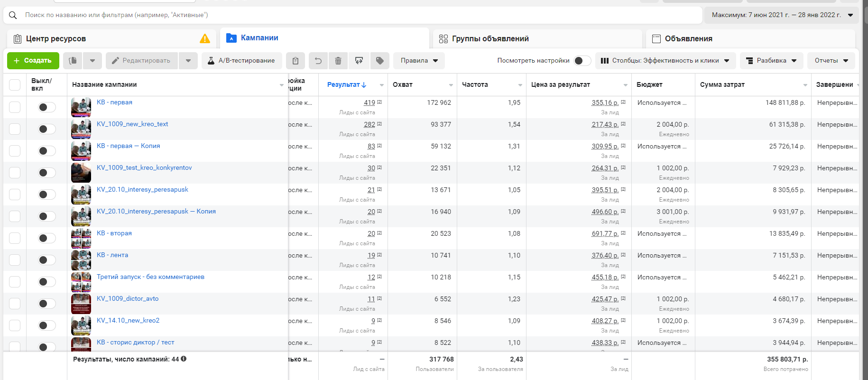The height and width of the screenshot is (380, 868).
Task: Click the duplicate campaign icon in toolbar
Action: click(73, 61)
